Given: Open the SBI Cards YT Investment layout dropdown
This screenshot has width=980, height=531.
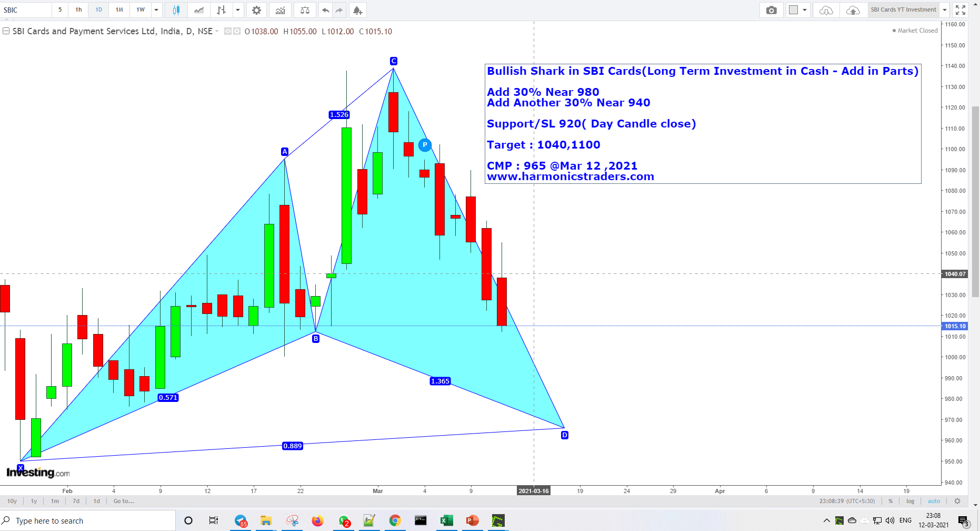Looking at the screenshot, I should click(945, 9).
